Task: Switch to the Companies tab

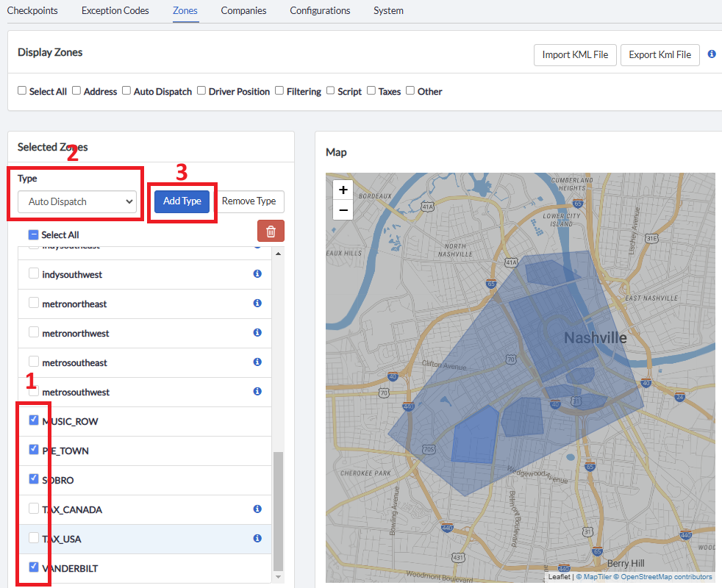Action: click(x=243, y=10)
